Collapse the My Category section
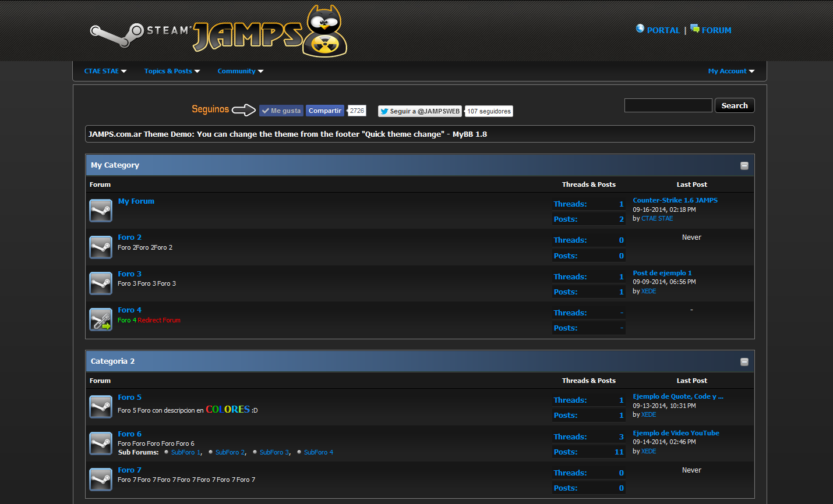The image size is (833, 504). 744,166
